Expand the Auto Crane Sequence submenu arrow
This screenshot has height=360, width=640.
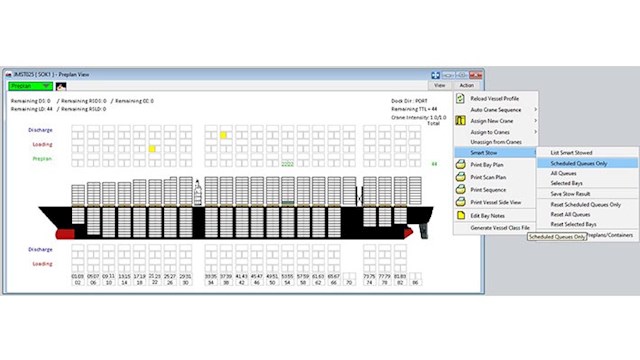tap(535, 109)
